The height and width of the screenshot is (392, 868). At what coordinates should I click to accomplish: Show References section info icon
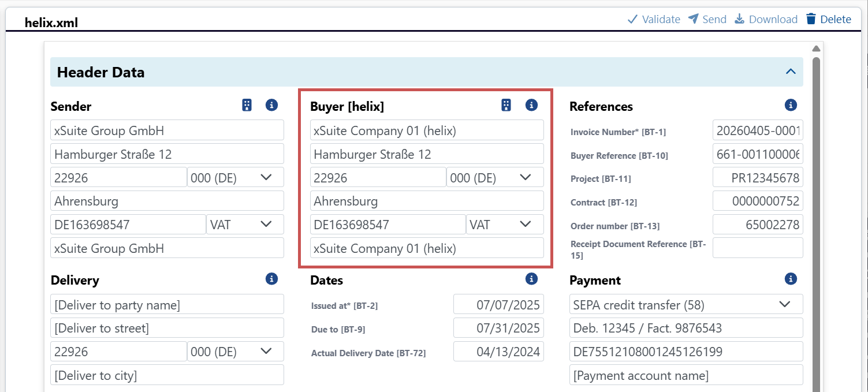pos(791,105)
